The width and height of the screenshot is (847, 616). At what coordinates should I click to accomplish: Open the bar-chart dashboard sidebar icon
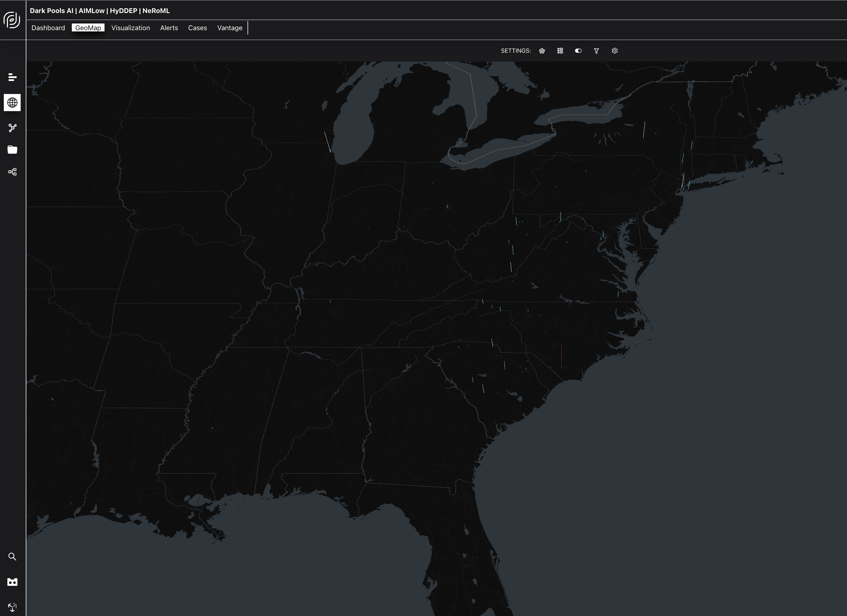tap(12, 77)
